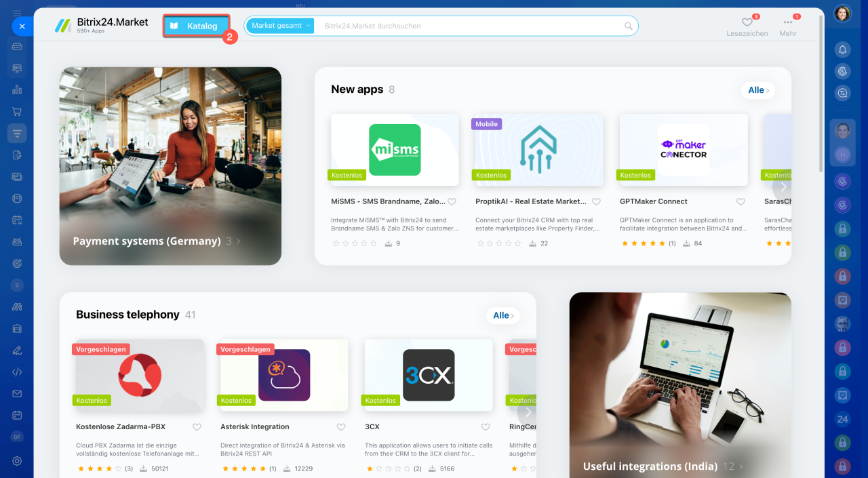Click the 3CX logo thumbnail
Image resolution: width=868 pixels, height=478 pixels.
pyautogui.click(x=429, y=375)
